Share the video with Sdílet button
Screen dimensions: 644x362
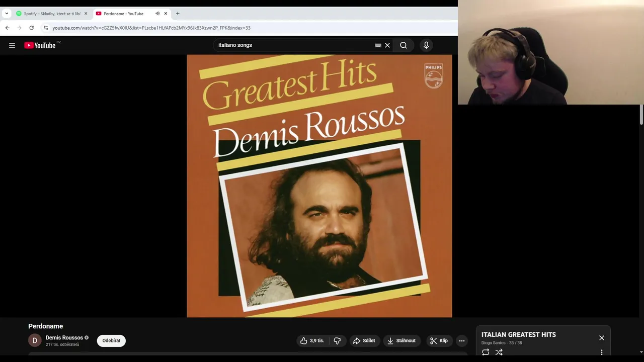coord(364,340)
